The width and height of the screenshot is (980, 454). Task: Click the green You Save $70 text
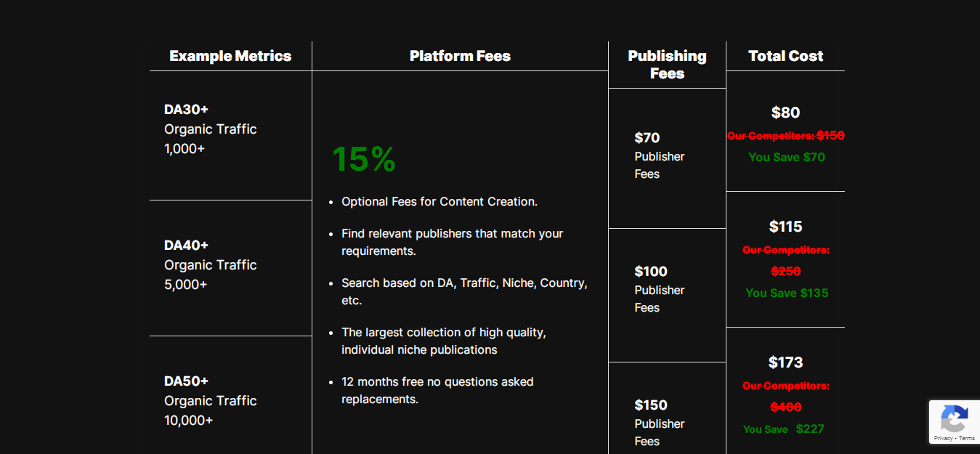pos(787,157)
